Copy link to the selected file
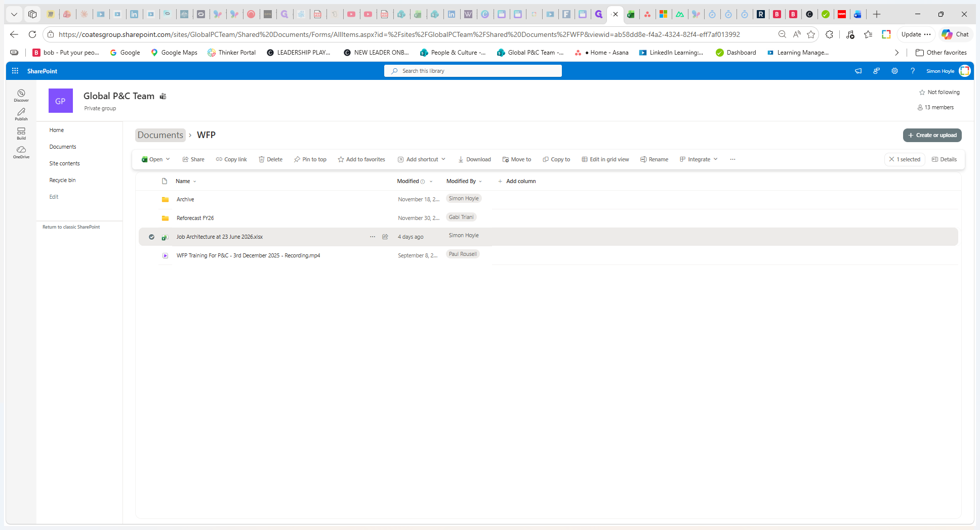This screenshot has width=980, height=530. point(231,159)
